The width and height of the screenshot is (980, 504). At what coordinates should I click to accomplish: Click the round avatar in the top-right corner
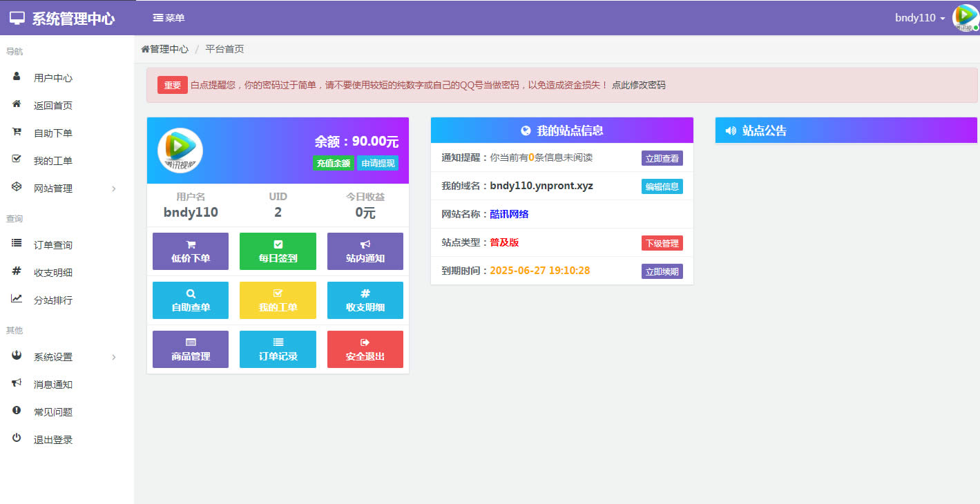pos(965,18)
